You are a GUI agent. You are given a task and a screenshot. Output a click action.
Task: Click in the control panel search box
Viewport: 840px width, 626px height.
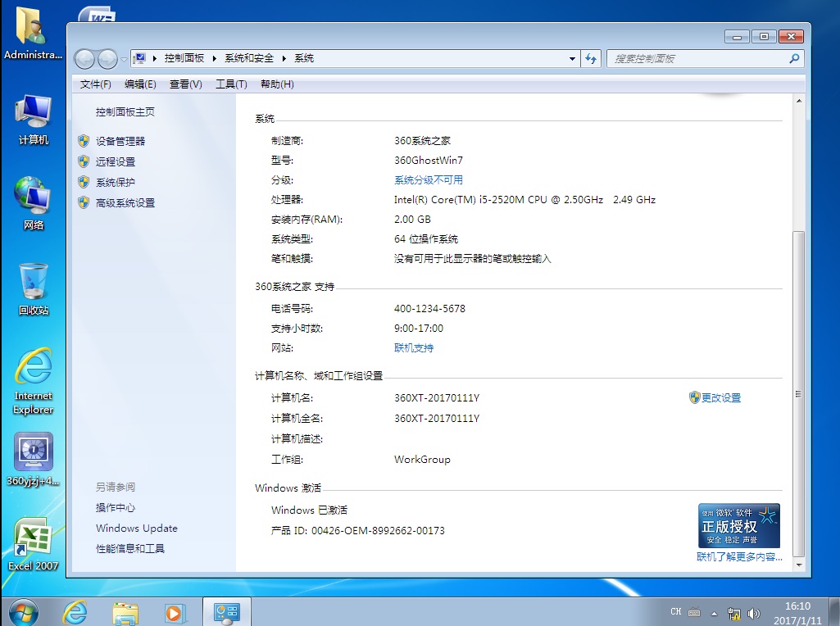pos(697,59)
